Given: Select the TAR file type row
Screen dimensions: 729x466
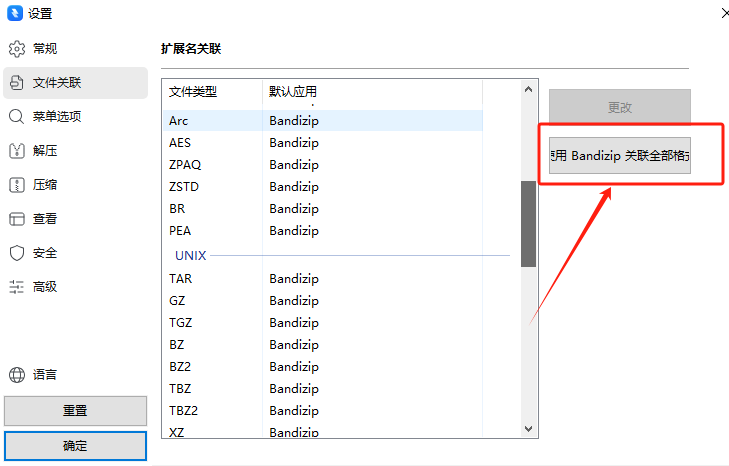Looking at the screenshot, I should (323, 279).
